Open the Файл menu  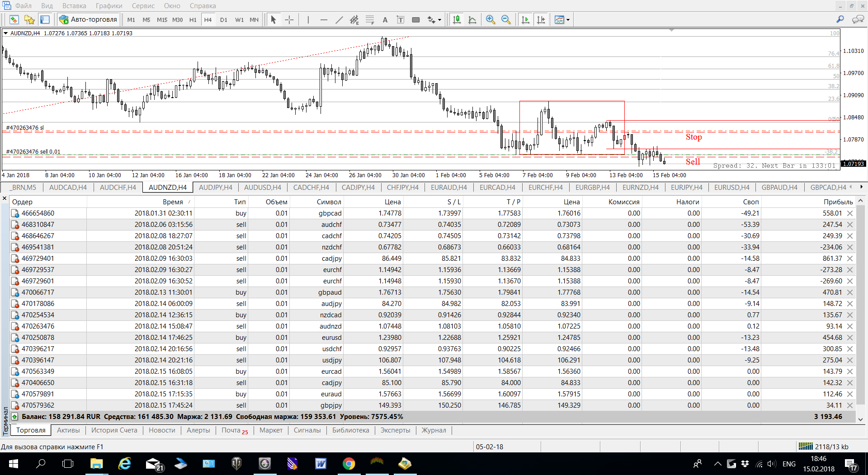click(23, 5)
